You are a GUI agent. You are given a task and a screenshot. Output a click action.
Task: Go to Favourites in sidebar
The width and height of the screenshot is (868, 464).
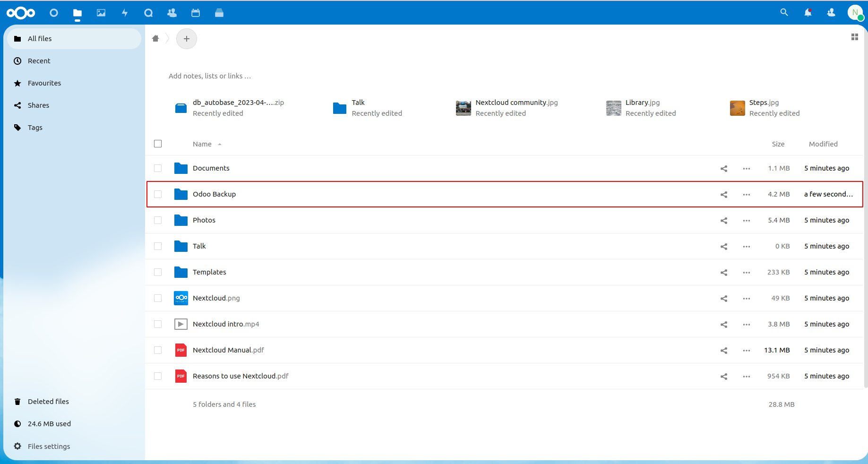coord(44,83)
